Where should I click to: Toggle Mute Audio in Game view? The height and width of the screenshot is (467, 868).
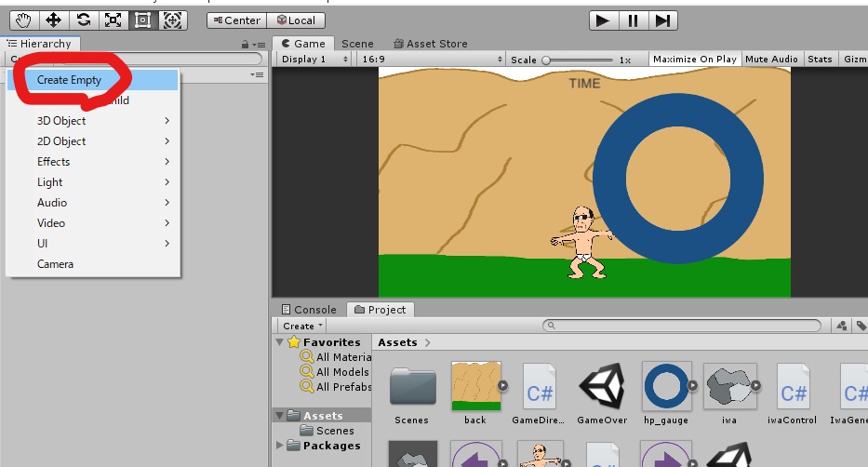[x=771, y=60]
